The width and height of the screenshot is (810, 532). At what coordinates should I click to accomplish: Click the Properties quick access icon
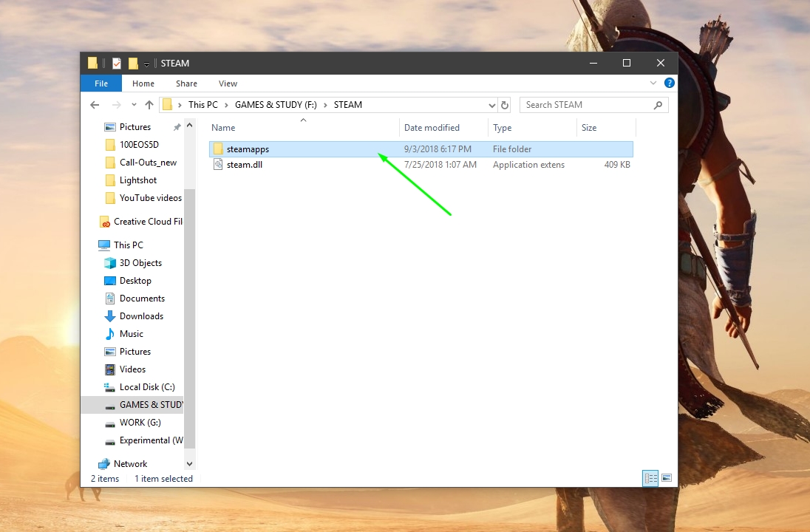[117, 63]
